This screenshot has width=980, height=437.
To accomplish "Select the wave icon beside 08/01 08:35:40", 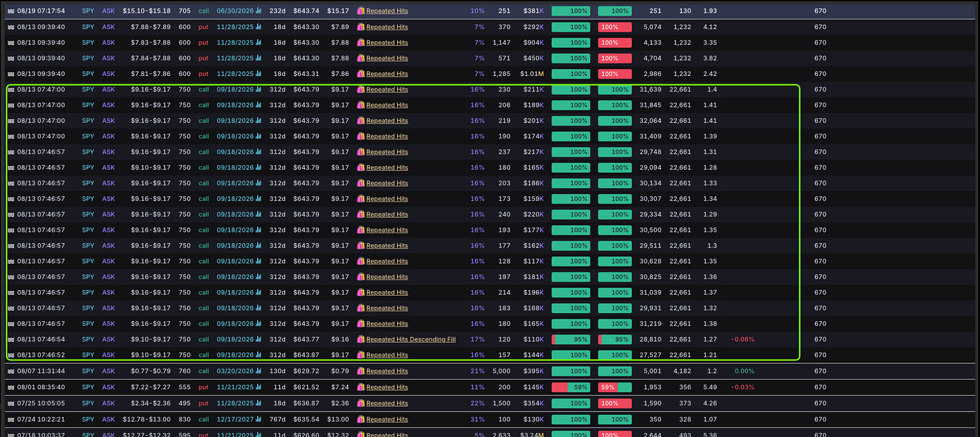I will tap(11, 387).
